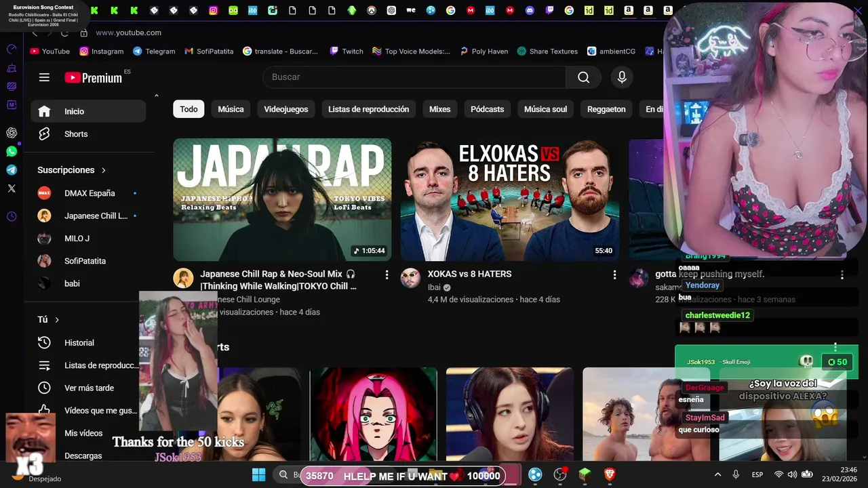Open Telegram bookmark in bookmarks bar

(154, 51)
